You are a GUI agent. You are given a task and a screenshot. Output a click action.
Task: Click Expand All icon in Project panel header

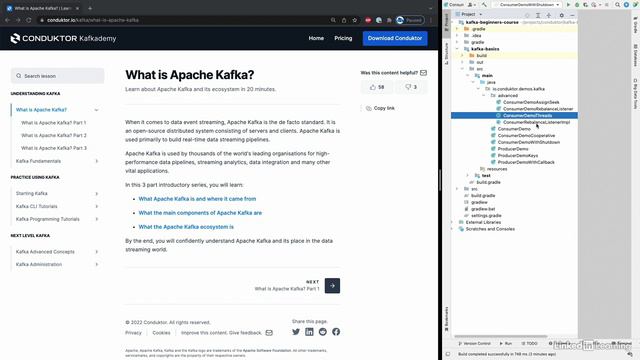point(538,15)
